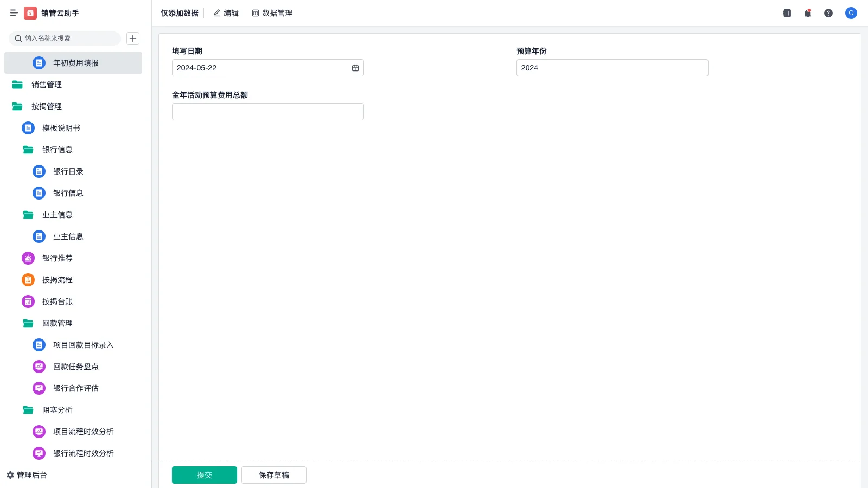Open the 银行推荐 app icon
The image size is (868, 488).
click(28, 258)
